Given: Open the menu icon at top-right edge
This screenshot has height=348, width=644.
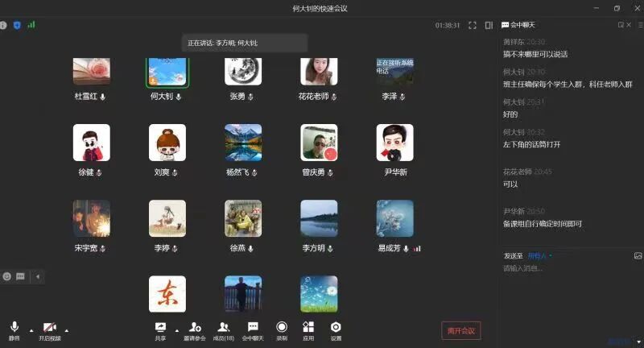Looking at the screenshot, I should pyautogui.click(x=641, y=25).
